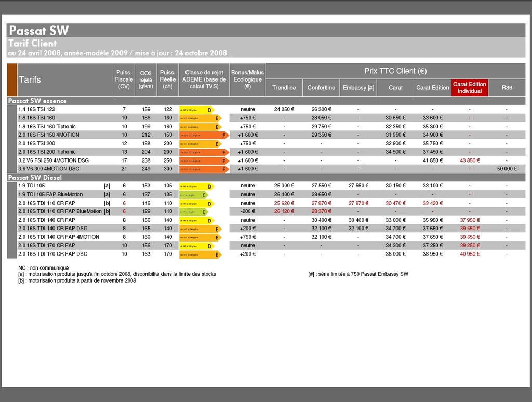Click the class D energy badge for 1.4 16S TSI 122
This screenshot has height=402, width=532.
click(197, 110)
